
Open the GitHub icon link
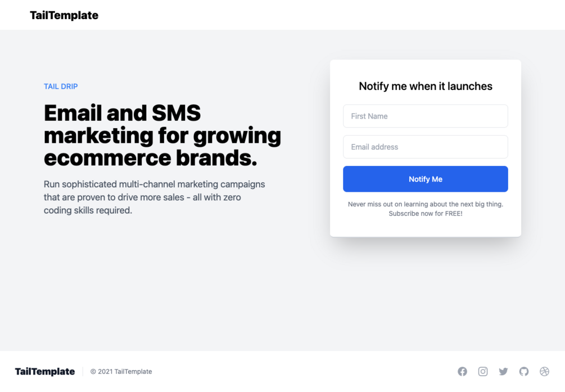click(x=524, y=371)
